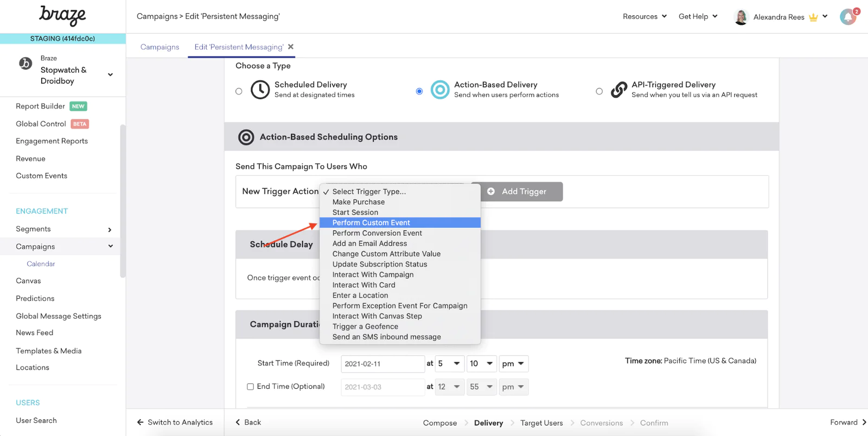Collapse the Campaigns sidebar section
Viewport: 868px width, 436px height.
(x=110, y=247)
